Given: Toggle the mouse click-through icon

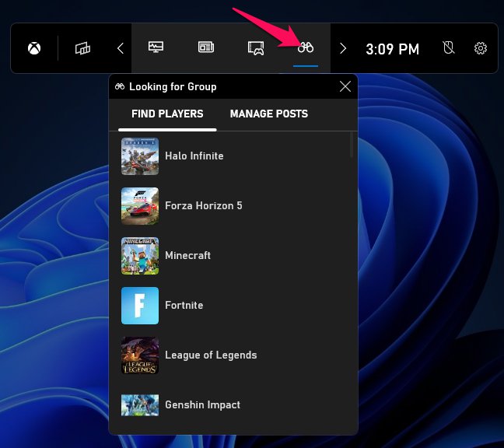Looking at the screenshot, I should (449, 48).
